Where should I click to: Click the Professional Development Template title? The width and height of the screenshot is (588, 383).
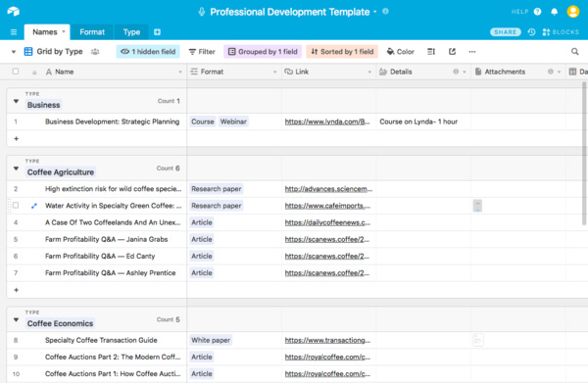[x=290, y=12]
